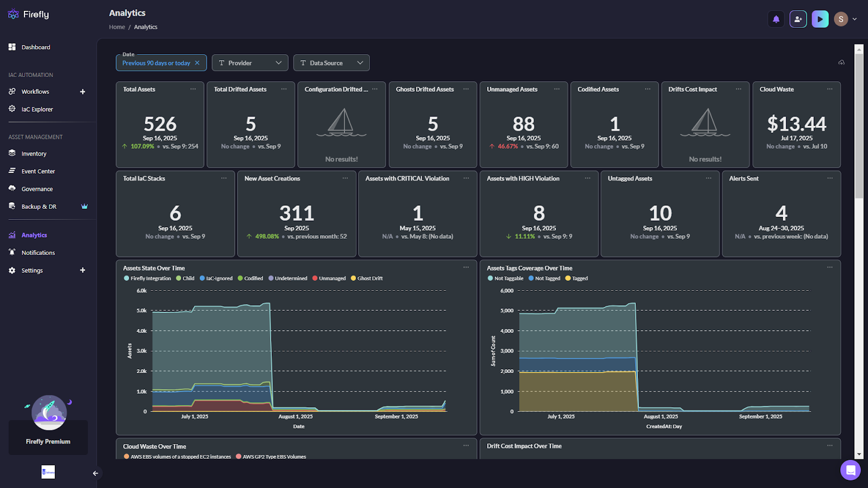This screenshot has width=868, height=488.
Task: Open CRITICAL Violation card options menu
Action: [x=466, y=178]
